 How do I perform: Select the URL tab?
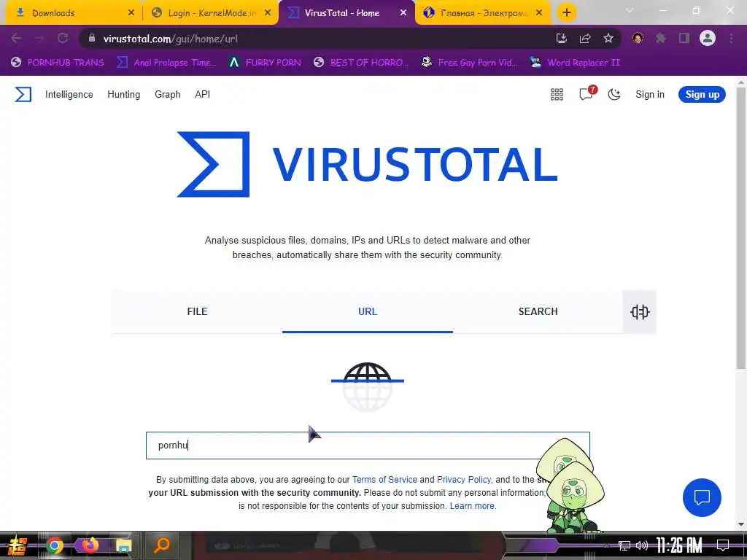pyautogui.click(x=368, y=311)
